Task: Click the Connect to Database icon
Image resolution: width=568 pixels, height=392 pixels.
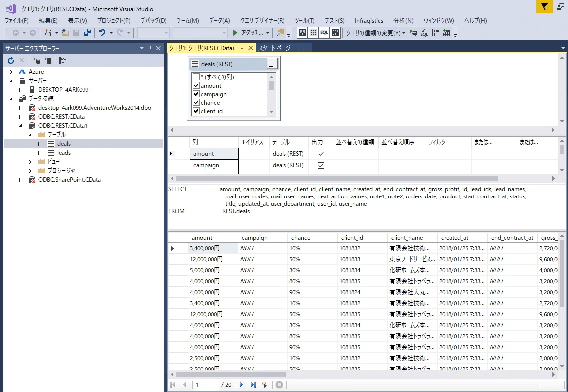Action: [x=37, y=60]
